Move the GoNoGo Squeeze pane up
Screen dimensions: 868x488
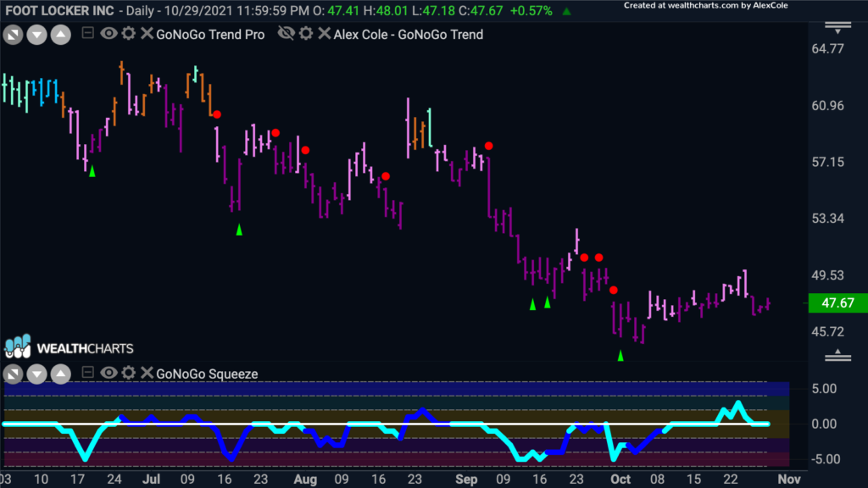click(60, 374)
